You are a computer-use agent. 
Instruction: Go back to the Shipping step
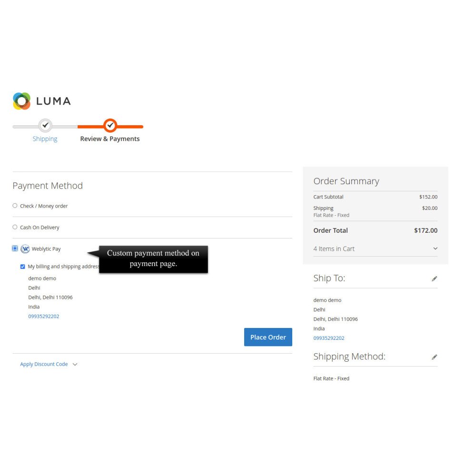tap(45, 139)
